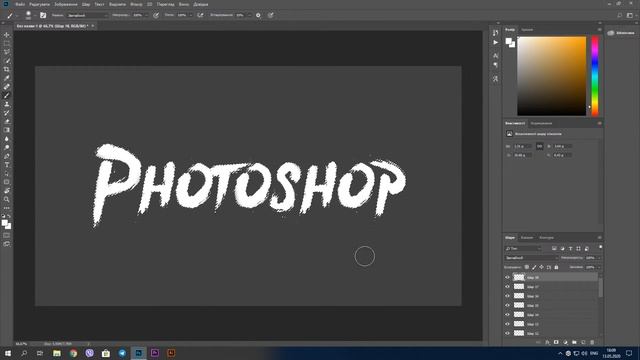Create new adjustment layer icon

coord(565,342)
